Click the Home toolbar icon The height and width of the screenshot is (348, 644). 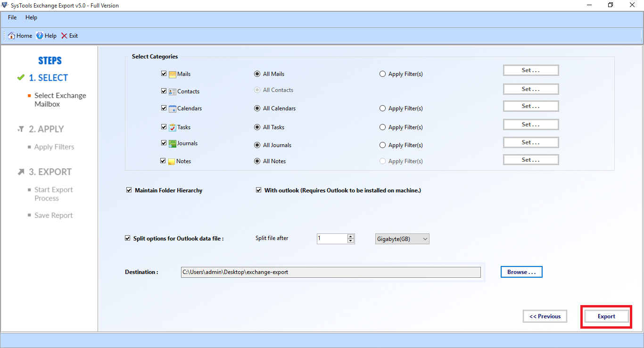click(11, 36)
